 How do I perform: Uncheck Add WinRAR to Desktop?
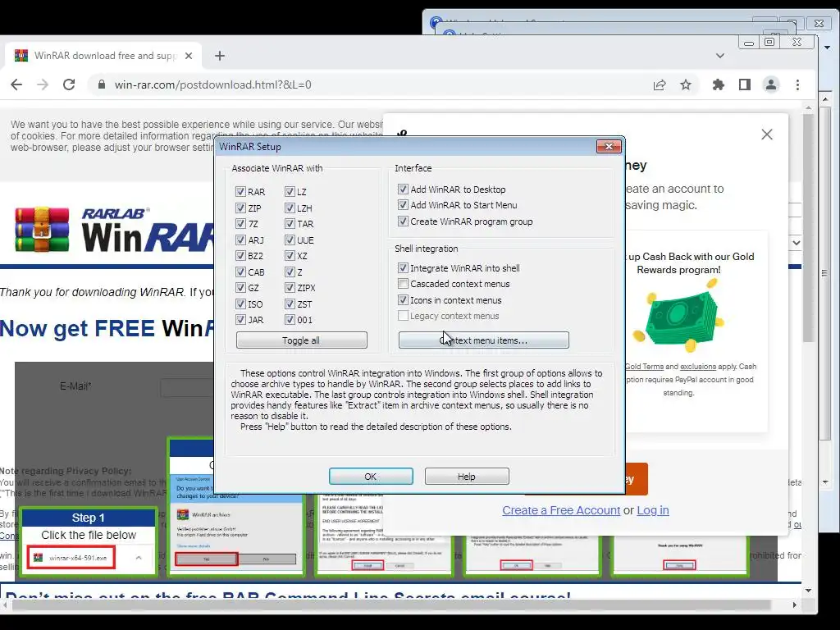pos(403,189)
